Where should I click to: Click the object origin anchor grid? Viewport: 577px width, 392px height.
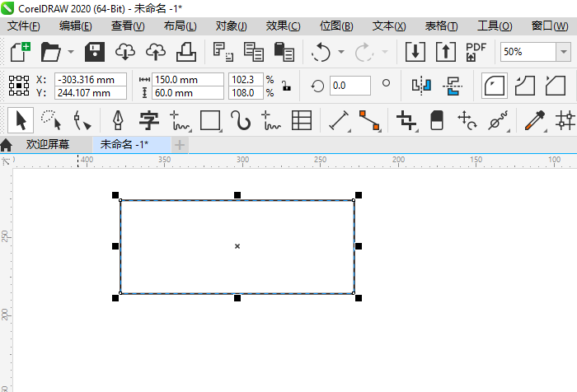point(19,86)
